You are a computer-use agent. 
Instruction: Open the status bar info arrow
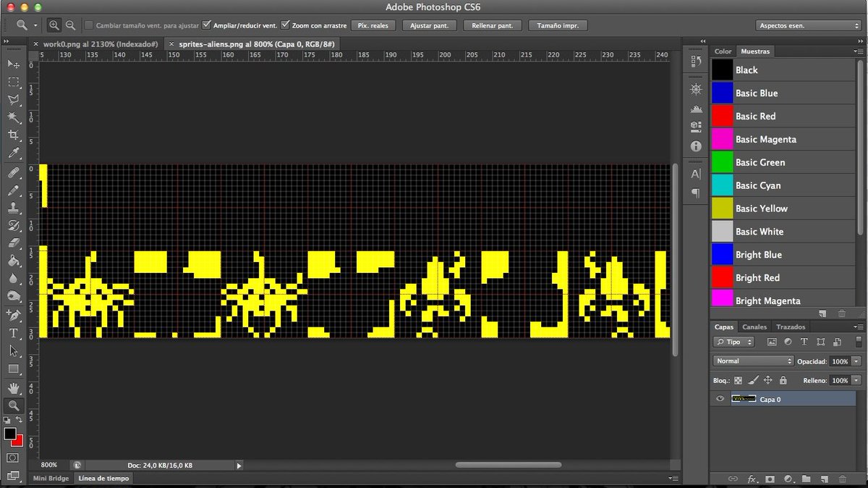pos(239,466)
